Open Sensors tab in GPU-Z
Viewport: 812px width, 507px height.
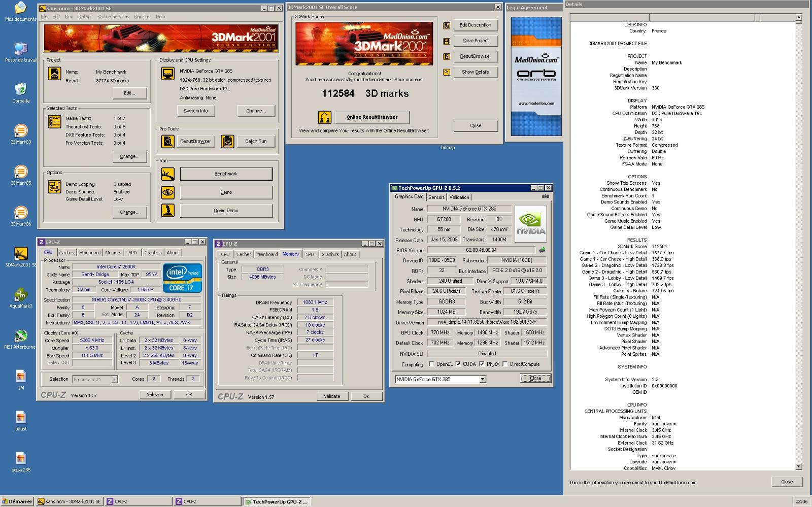click(436, 197)
